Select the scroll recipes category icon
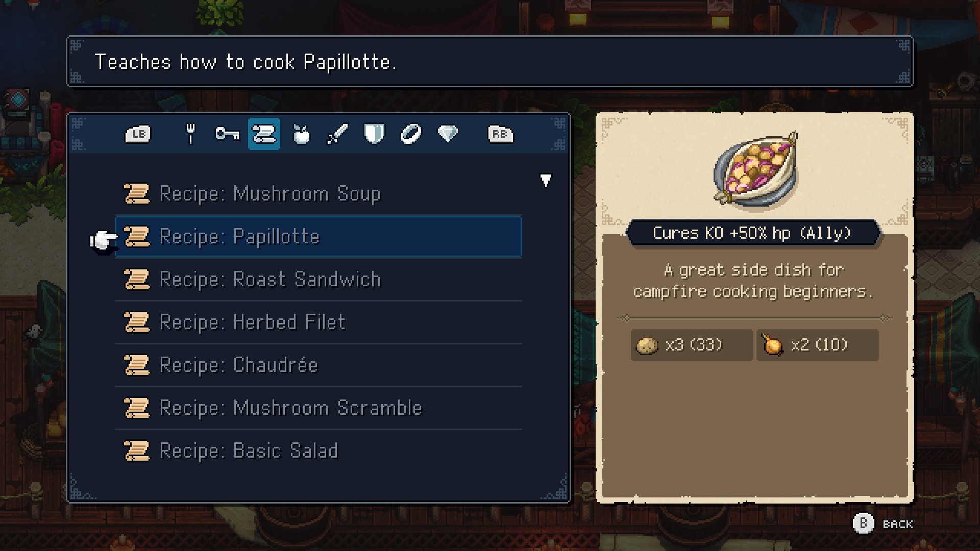The height and width of the screenshot is (551, 980). (x=264, y=134)
